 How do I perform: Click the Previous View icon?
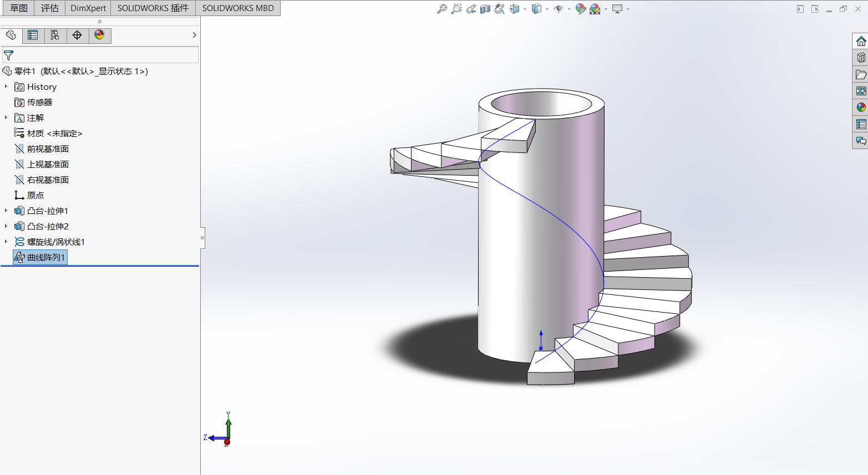click(471, 9)
